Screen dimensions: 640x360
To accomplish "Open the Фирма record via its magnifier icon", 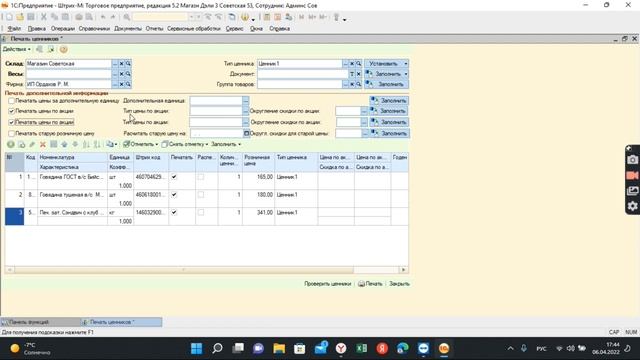I will coord(128,84).
